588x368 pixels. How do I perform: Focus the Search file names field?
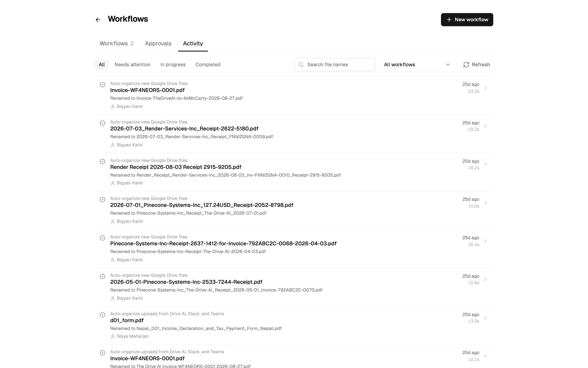coord(335,64)
